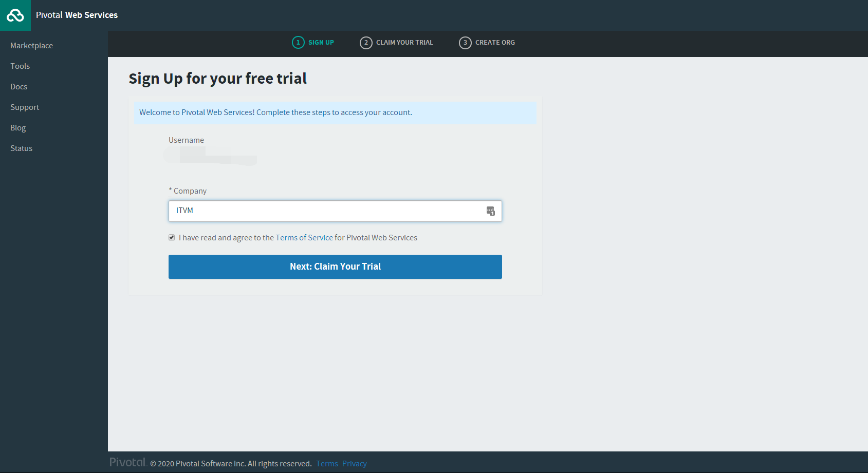Open Marketplace in the sidebar
This screenshot has width=868, height=473.
31,46
